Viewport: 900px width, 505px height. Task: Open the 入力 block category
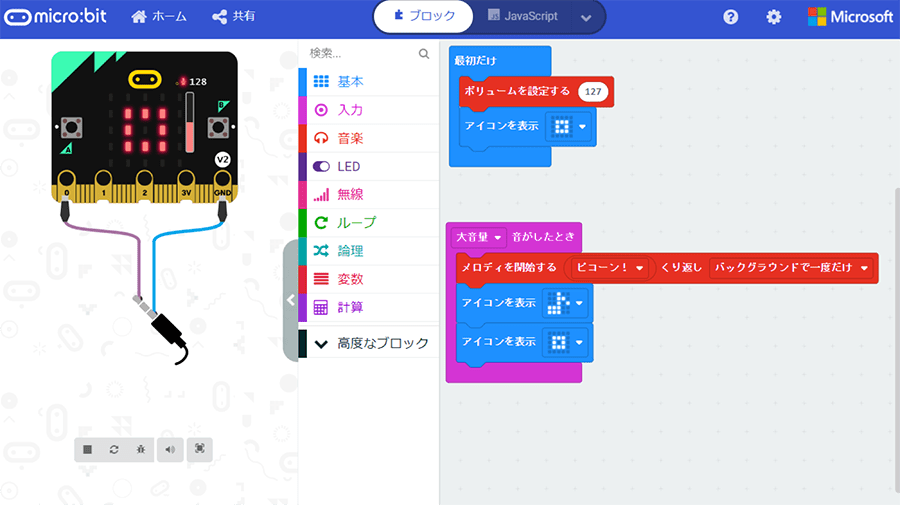[368, 110]
